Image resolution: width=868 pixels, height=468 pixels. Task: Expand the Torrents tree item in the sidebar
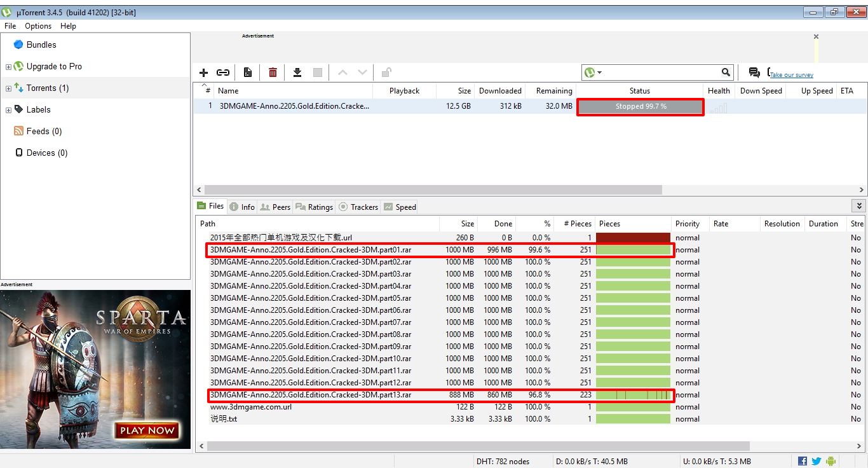[x=8, y=88]
